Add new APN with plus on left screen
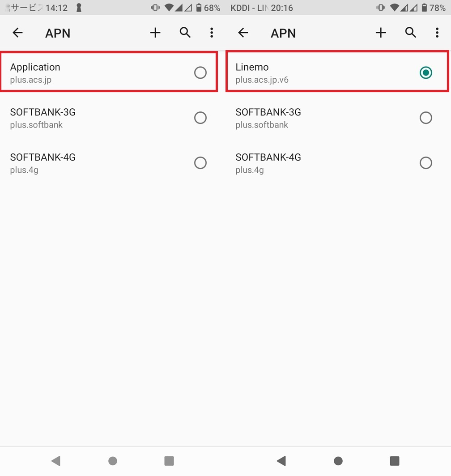Viewport: 451px width, 476px height. pyautogui.click(x=155, y=33)
